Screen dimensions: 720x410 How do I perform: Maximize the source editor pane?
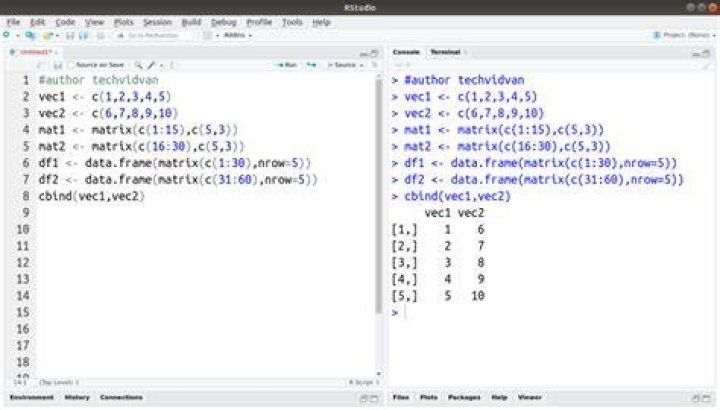(374, 53)
